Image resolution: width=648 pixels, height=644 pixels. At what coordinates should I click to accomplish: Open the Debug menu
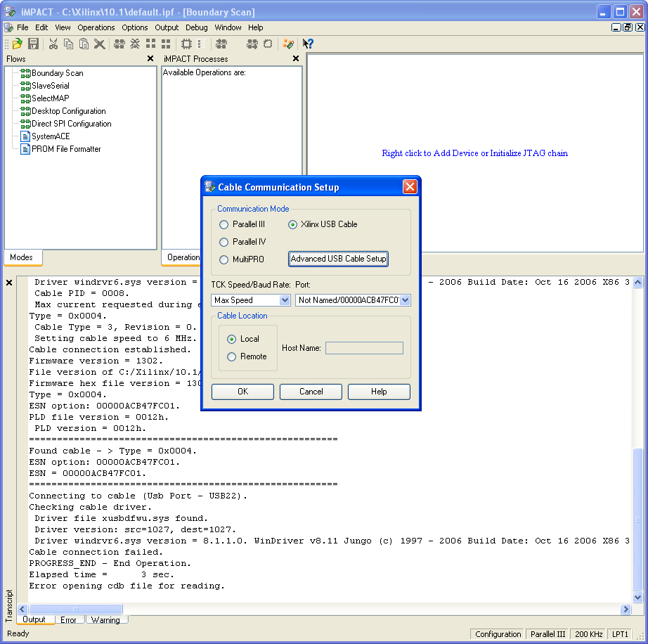coord(197,27)
